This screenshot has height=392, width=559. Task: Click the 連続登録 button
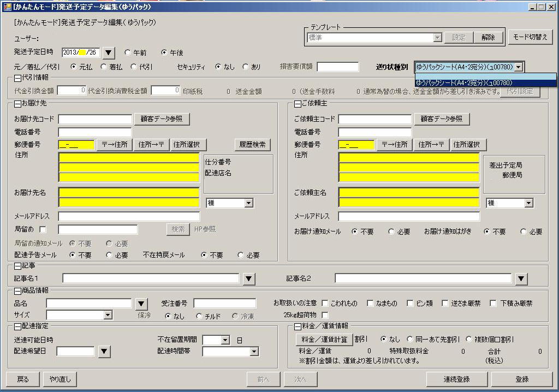click(x=457, y=379)
